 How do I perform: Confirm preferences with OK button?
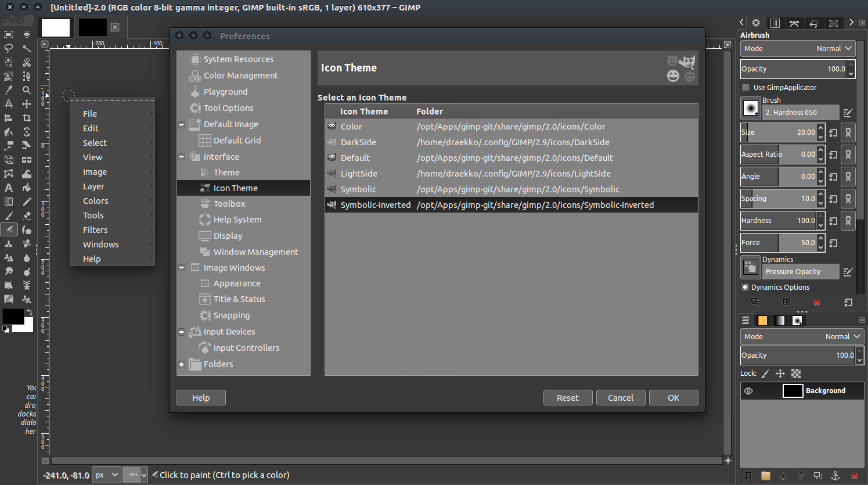point(673,398)
